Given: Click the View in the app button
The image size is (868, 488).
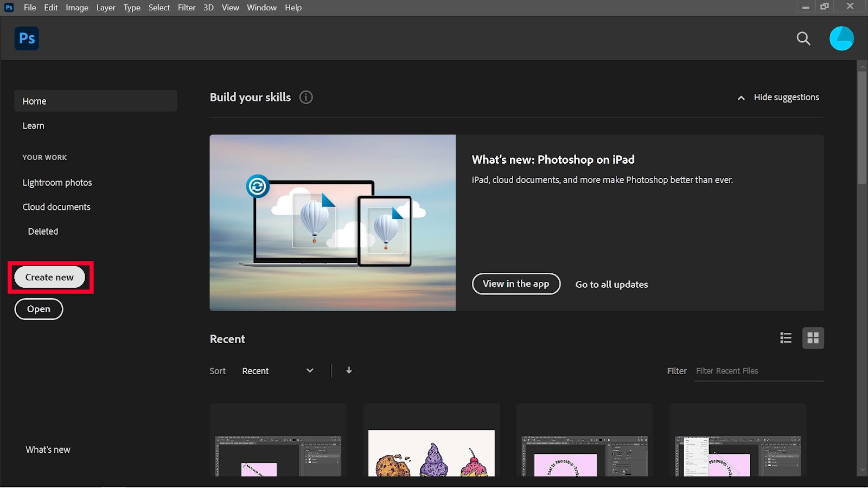Looking at the screenshot, I should coord(516,284).
